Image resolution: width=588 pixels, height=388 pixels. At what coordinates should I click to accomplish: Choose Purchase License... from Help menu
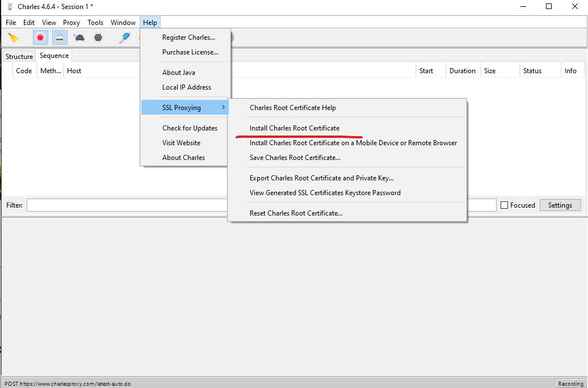coord(185,52)
